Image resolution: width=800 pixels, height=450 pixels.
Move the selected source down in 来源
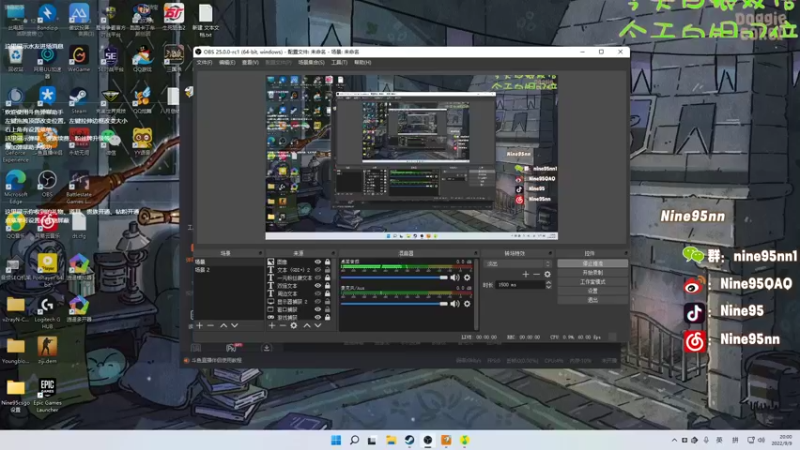click(x=317, y=326)
